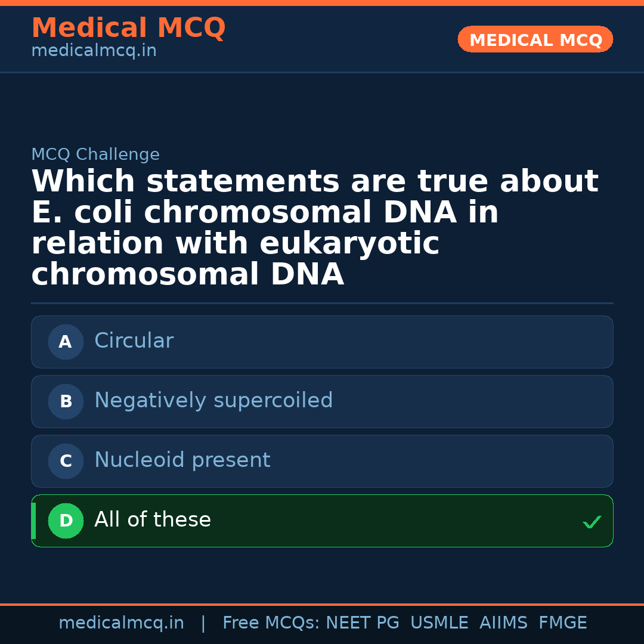
Task: Select the 'All of these' answer
Action: (322, 521)
